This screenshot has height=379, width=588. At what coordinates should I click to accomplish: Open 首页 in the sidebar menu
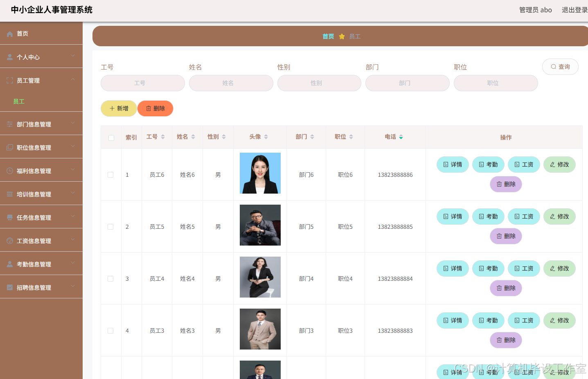coord(41,34)
